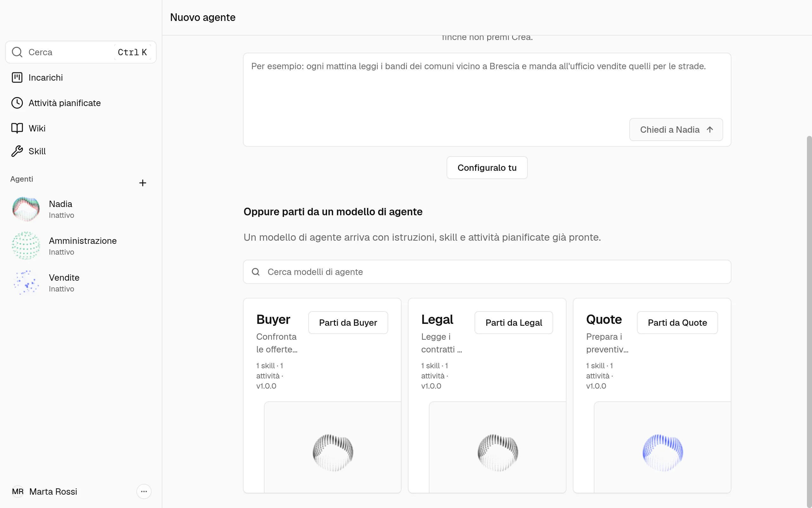The image size is (812, 508).
Task: Click the Wiki book icon
Action: [17, 128]
